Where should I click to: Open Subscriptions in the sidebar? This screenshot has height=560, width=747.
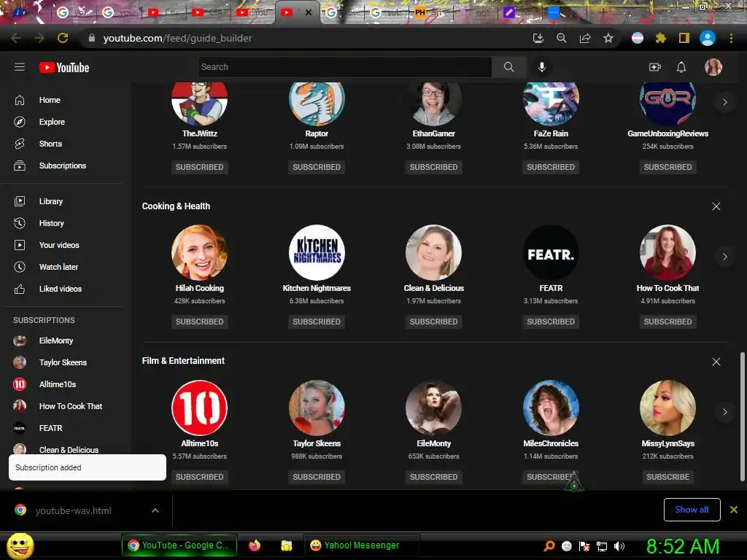click(x=62, y=166)
